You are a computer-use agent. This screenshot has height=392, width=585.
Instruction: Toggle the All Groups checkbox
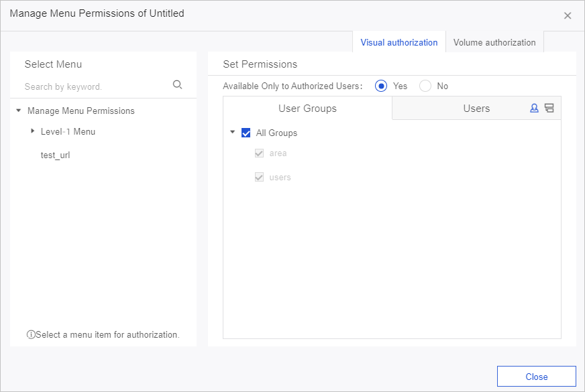click(x=246, y=133)
